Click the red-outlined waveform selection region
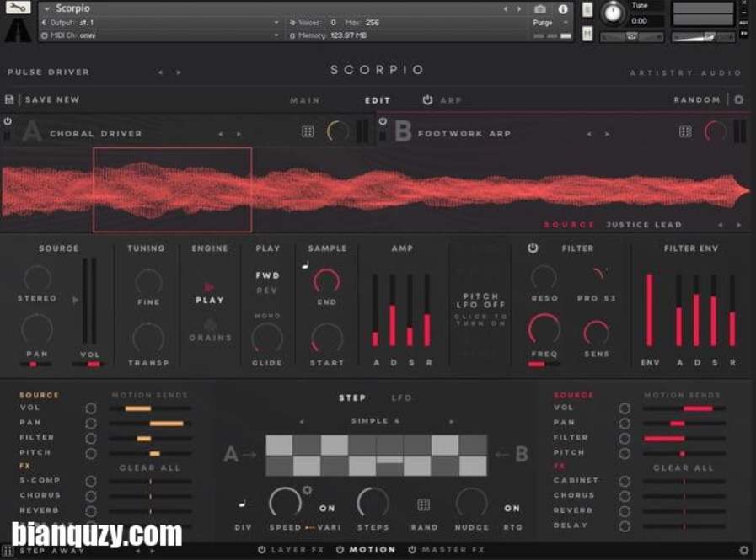The width and height of the screenshot is (756, 560). 172,189
